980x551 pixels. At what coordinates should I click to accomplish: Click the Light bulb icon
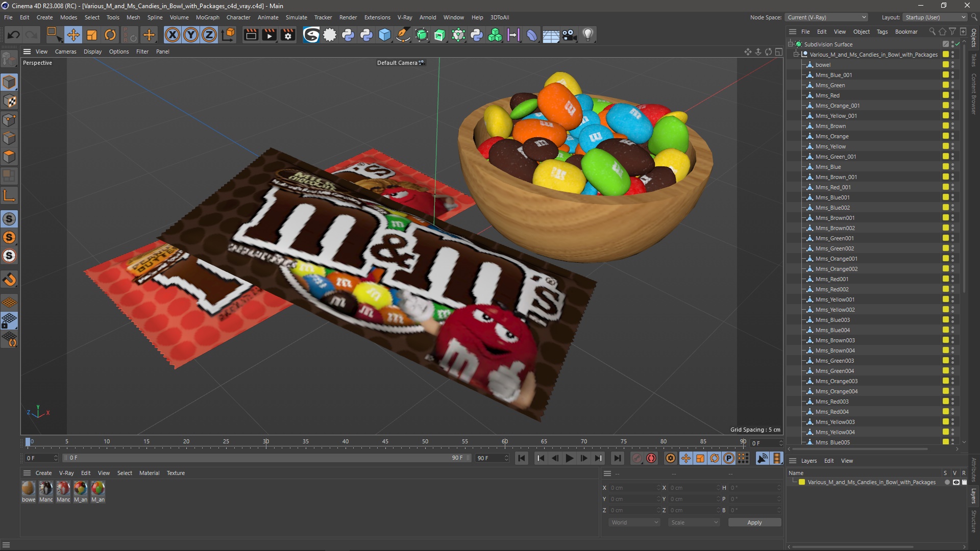(588, 35)
